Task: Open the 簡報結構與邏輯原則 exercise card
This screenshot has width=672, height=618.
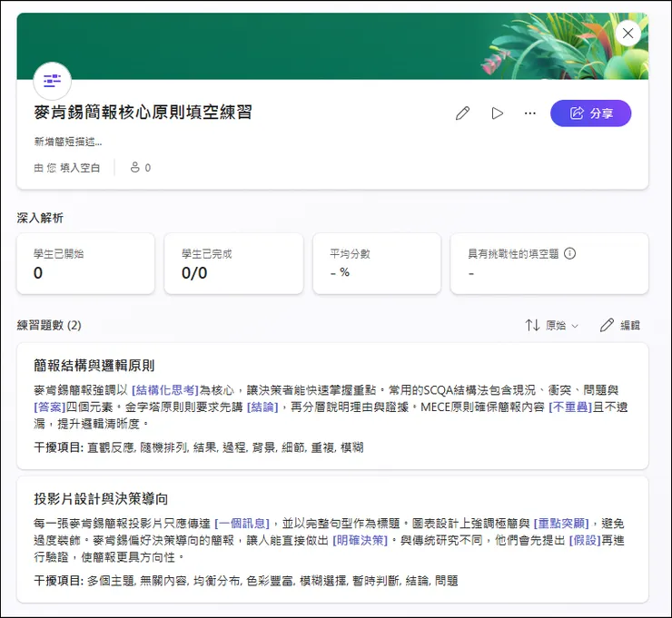Action: (x=332, y=406)
